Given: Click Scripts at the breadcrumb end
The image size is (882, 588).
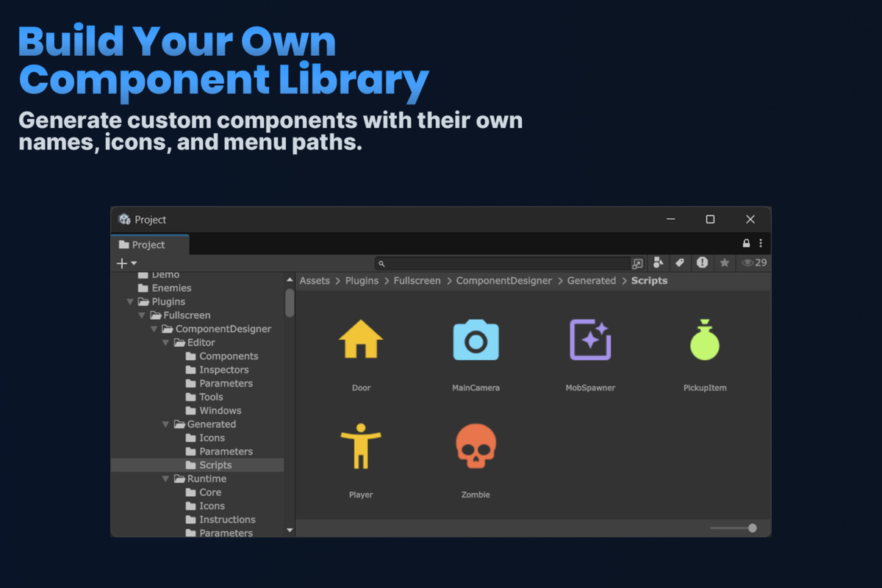Looking at the screenshot, I should 650,281.
